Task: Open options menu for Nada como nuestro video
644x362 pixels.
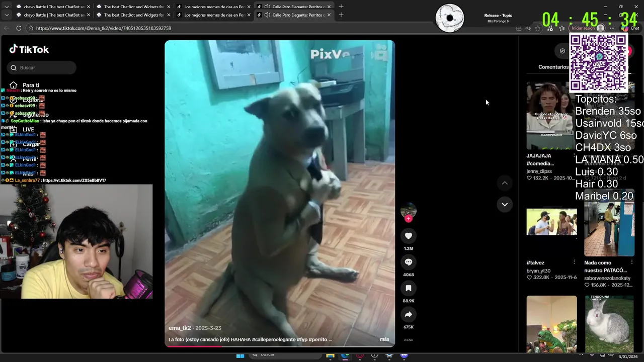Action: [632, 262]
